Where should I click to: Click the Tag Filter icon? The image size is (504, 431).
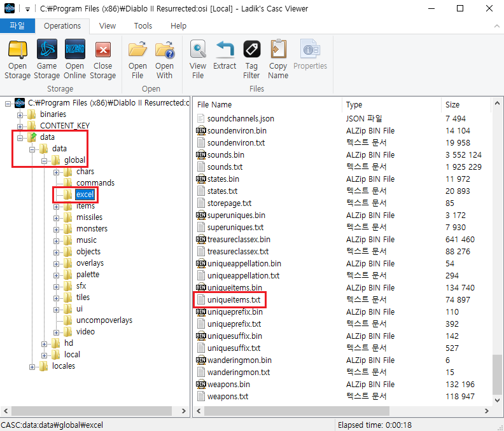click(x=251, y=49)
